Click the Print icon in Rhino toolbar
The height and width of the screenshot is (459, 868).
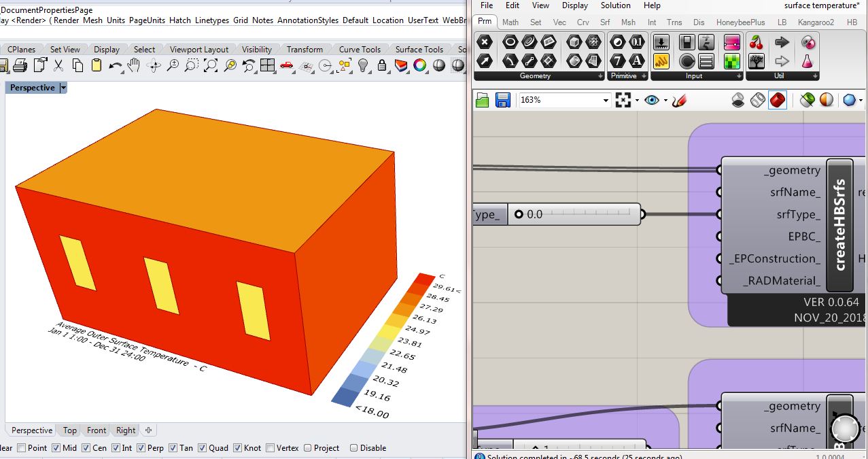pos(20,66)
